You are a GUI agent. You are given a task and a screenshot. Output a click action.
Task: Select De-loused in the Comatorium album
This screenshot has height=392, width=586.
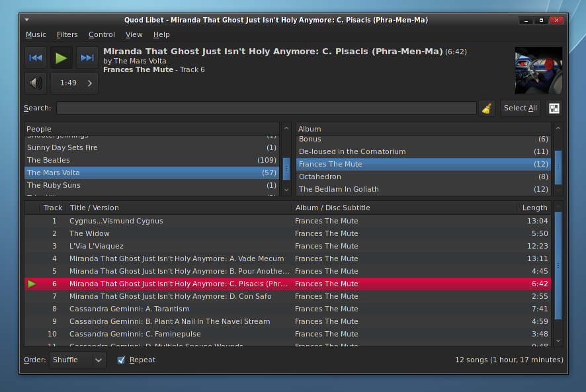pyautogui.click(x=423, y=152)
